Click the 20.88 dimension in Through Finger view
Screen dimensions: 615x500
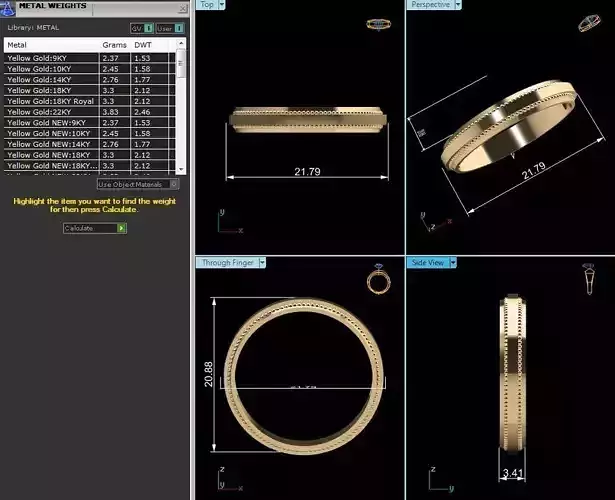pos(208,374)
